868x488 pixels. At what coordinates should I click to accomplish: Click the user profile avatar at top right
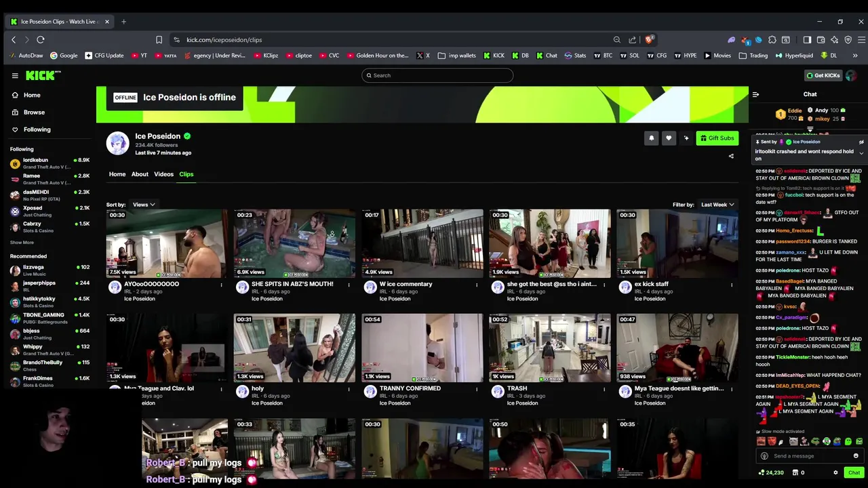pyautogui.click(x=851, y=75)
